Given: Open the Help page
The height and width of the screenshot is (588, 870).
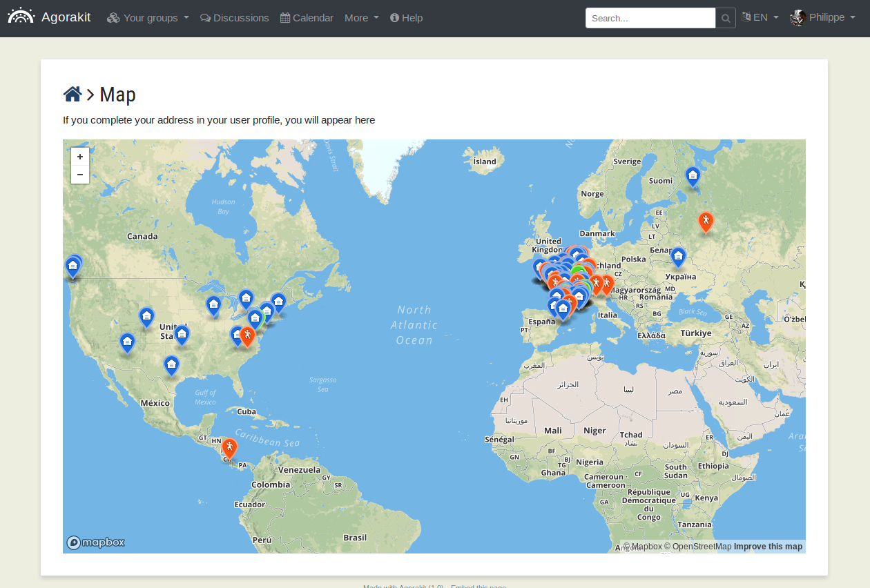Looking at the screenshot, I should [x=406, y=18].
